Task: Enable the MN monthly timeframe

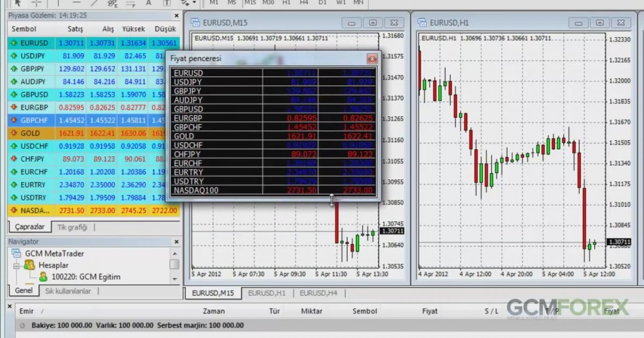Action: 358,3
